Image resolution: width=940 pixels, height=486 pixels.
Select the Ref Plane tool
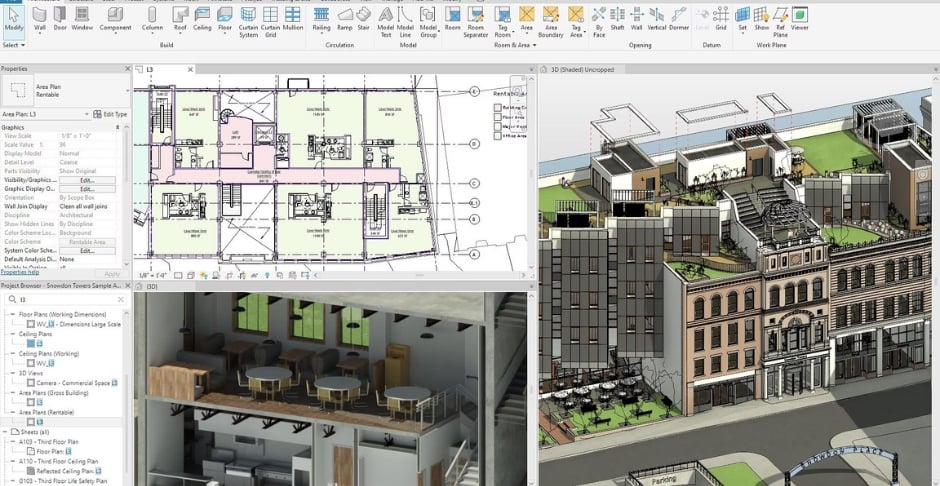tap(780, 23)
